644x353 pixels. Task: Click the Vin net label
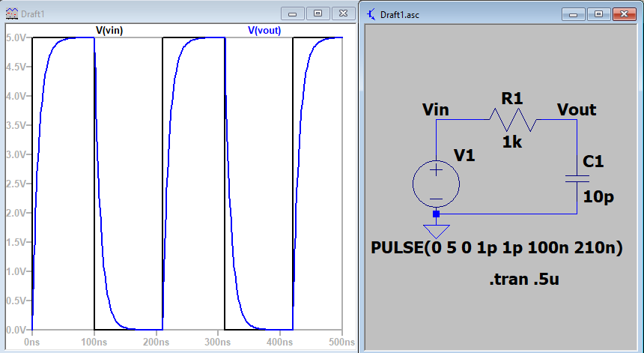pyautogui.click(x=435, y=110)
